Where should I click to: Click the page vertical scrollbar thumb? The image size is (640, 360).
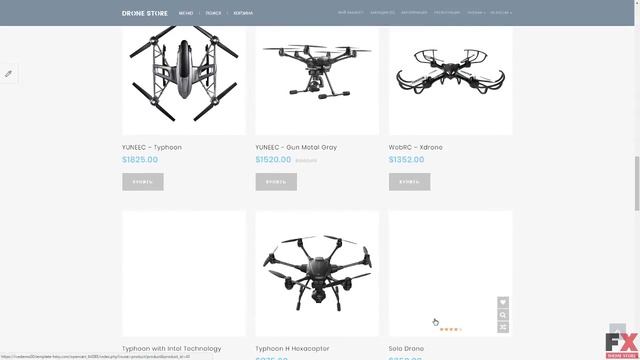click(637, 183)
